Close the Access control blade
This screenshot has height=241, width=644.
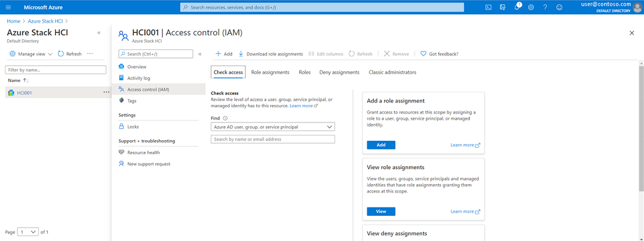[632, 33]
